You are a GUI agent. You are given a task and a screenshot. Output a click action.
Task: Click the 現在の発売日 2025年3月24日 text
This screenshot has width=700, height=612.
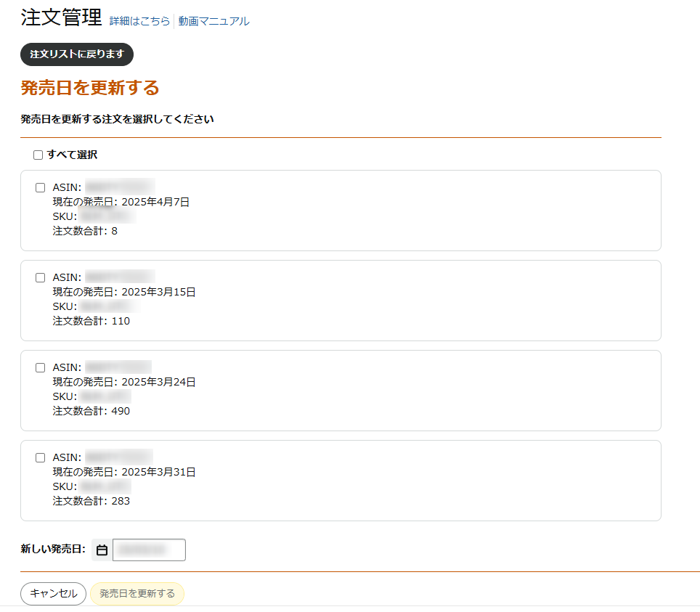click(124, 382)
